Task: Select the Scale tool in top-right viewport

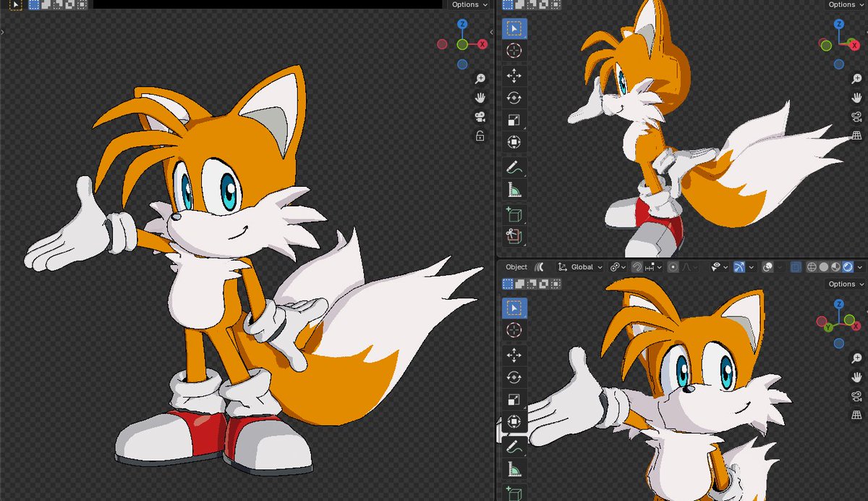Action: point(514,120)
